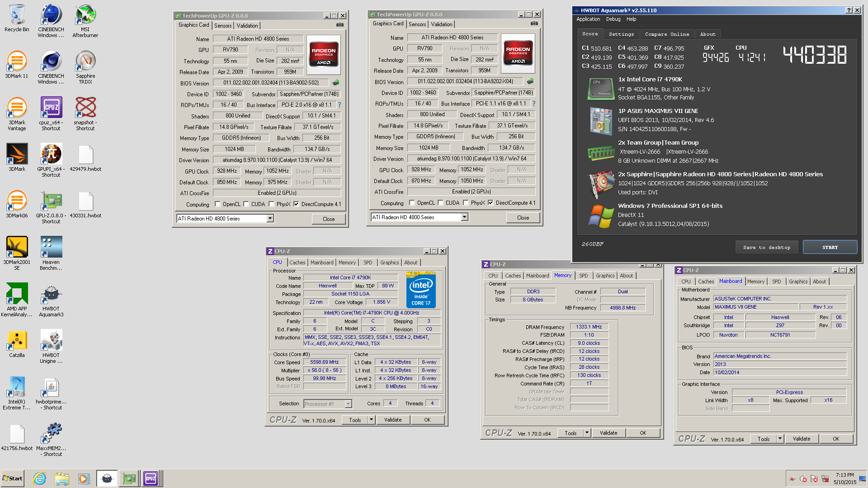
Task: Open Processor #1 selection dropdown in CPU-Z
Action: coord(349,404)
